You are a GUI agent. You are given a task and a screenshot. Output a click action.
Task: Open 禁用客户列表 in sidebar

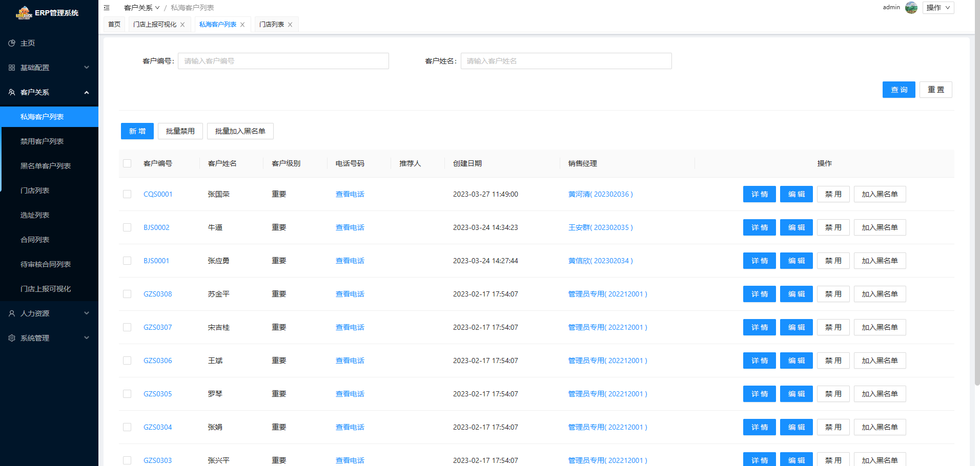click(49, 141)
